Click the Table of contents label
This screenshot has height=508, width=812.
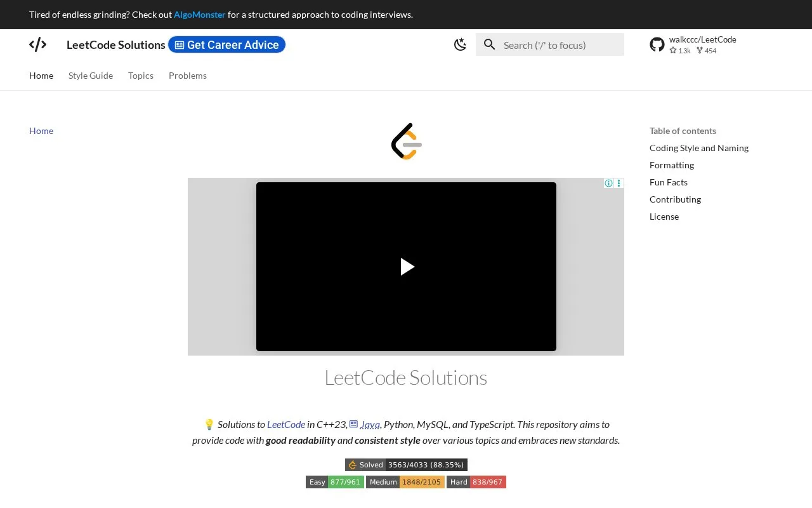(683, 131)
